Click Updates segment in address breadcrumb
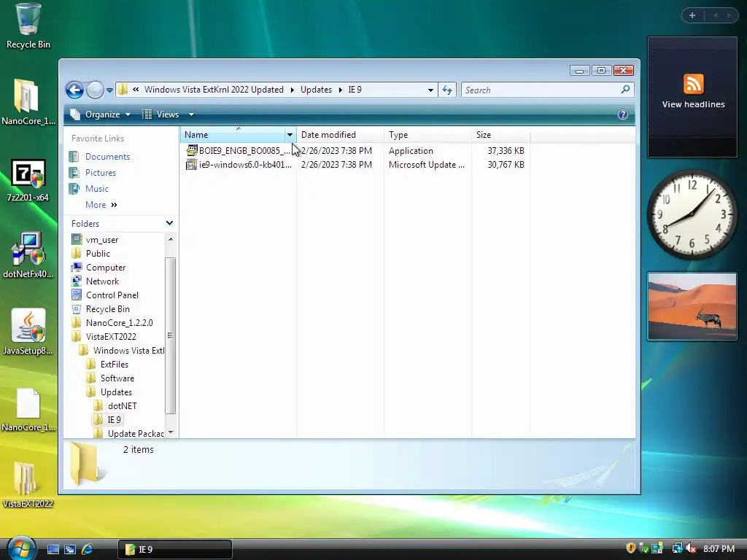This screenshot has height=560, width=747. (316, 90)
